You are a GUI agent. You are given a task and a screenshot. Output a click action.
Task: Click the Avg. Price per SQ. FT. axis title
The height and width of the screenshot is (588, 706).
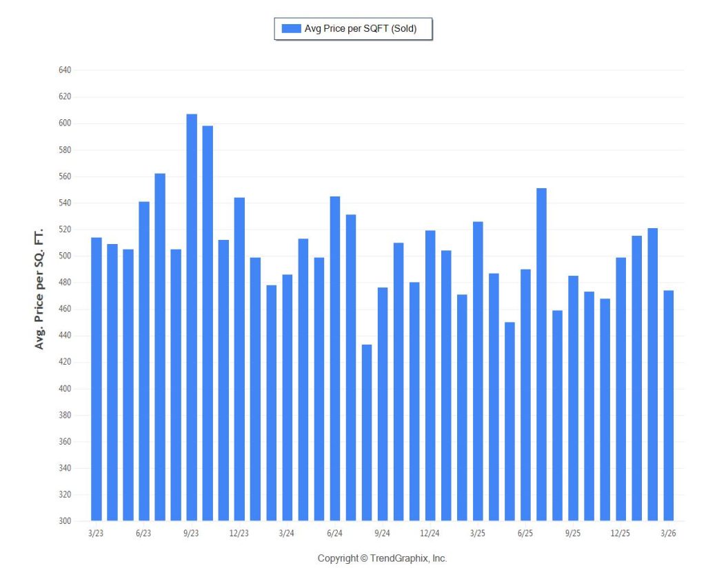(x=39, y=289)
